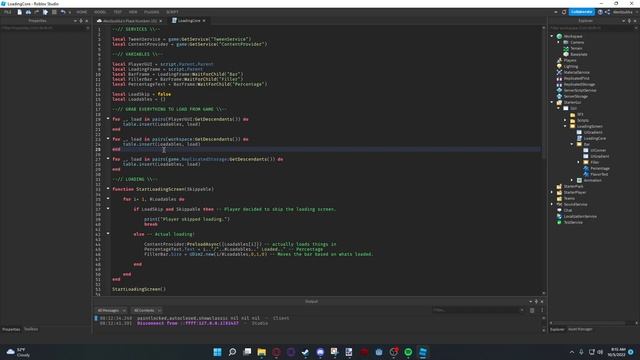The height and width of the screenshot is (360, 640).
Task: Expand the Scripts folder in Explorer
Action: tap(565, 120)
